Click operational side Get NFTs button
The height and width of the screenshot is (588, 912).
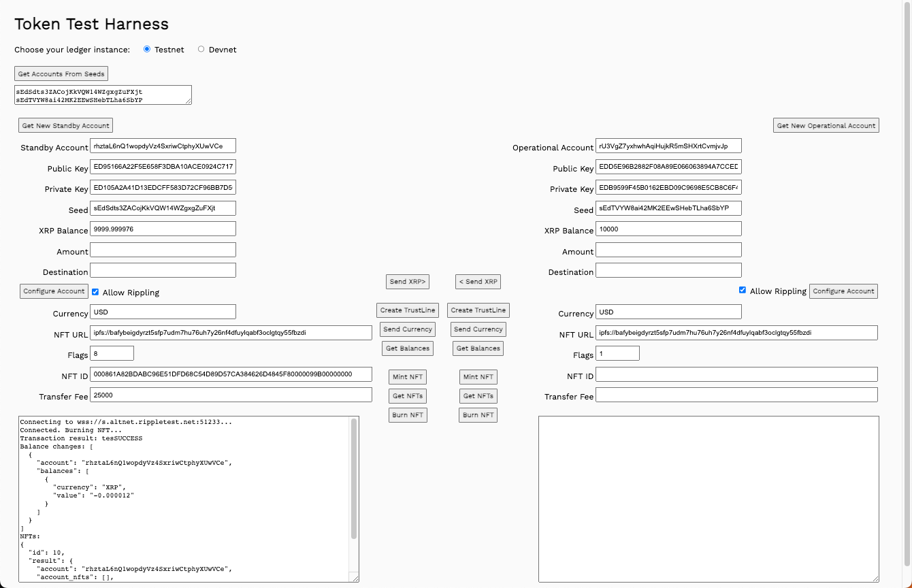point(478,396)
